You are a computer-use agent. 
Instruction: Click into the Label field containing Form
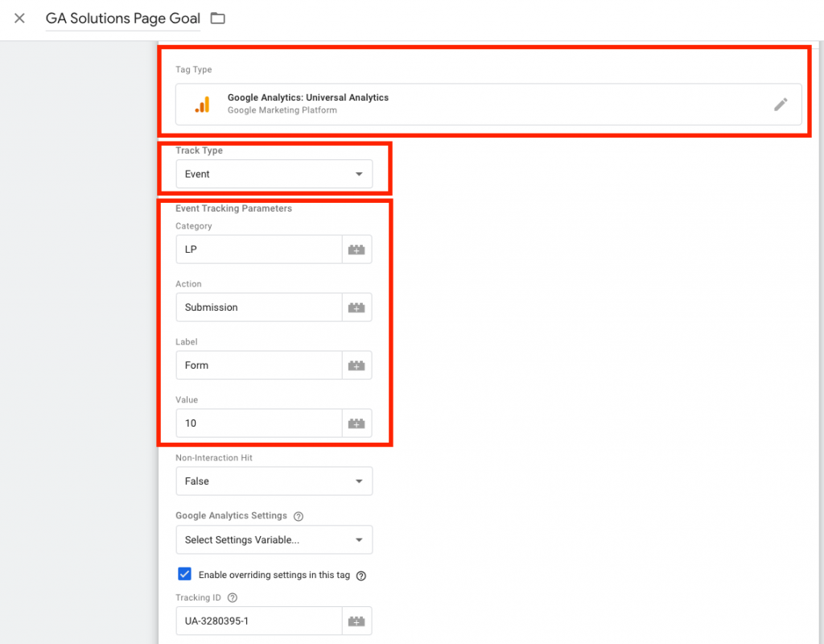tap(259, 365)
